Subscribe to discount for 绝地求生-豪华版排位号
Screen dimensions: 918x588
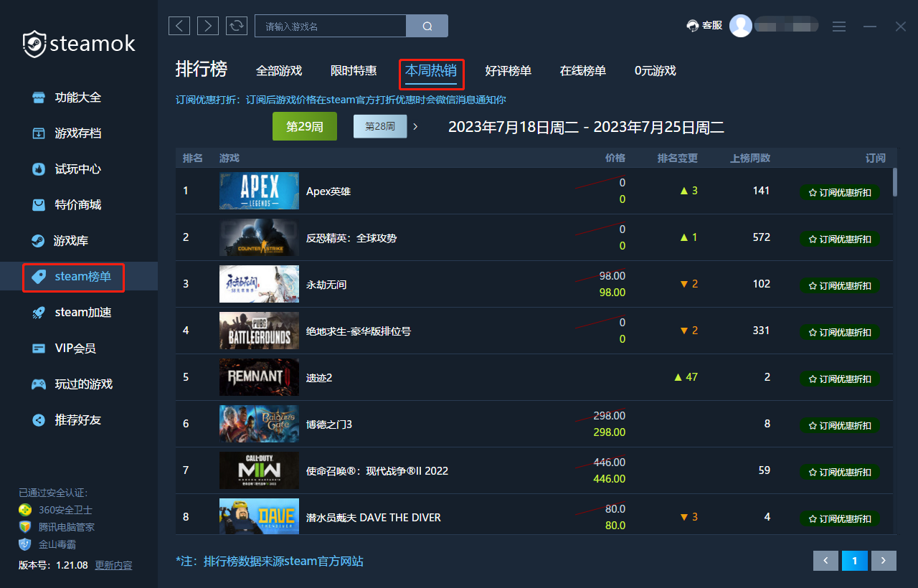840,332
